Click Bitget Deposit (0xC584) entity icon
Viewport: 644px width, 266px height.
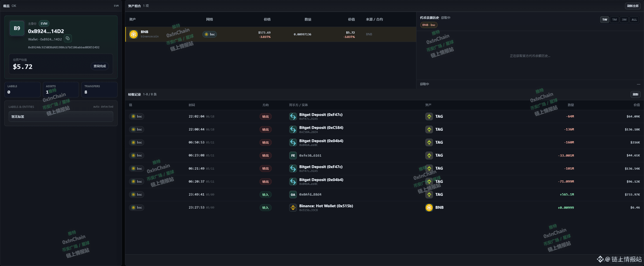pos(293,129)
